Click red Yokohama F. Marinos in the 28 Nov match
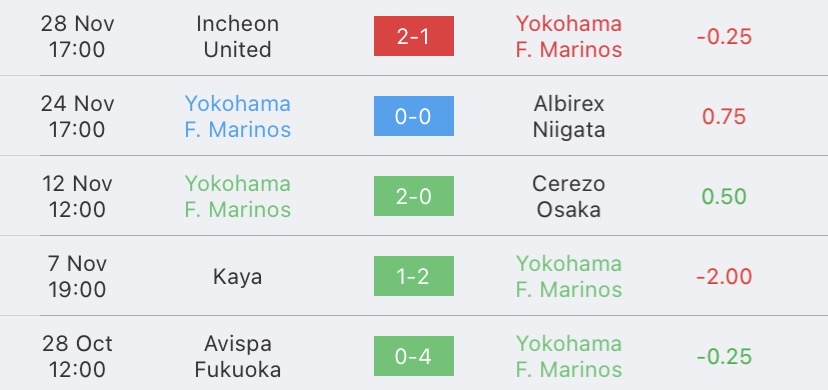 click(x=569, y=36)
